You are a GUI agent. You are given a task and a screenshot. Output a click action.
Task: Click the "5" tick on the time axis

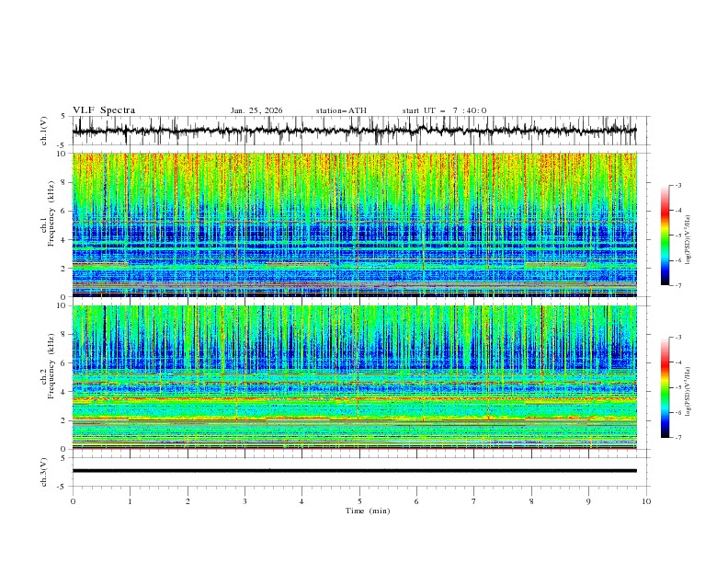(x=359, y=501)
